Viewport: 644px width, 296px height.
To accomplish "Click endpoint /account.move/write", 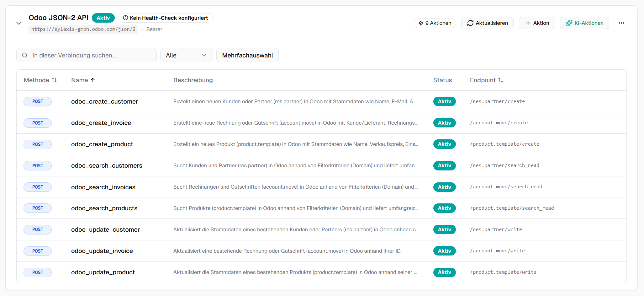I will click(x=497, y=251).
